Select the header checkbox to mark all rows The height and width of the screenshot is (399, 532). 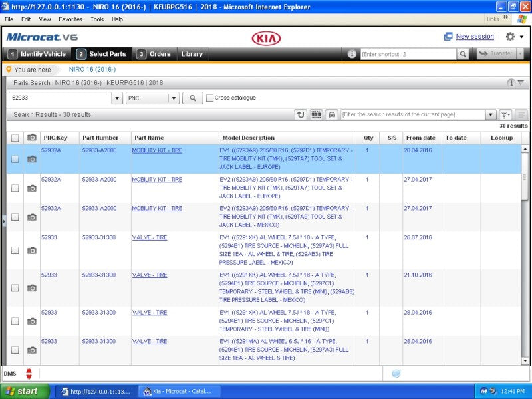coord(15,138)
